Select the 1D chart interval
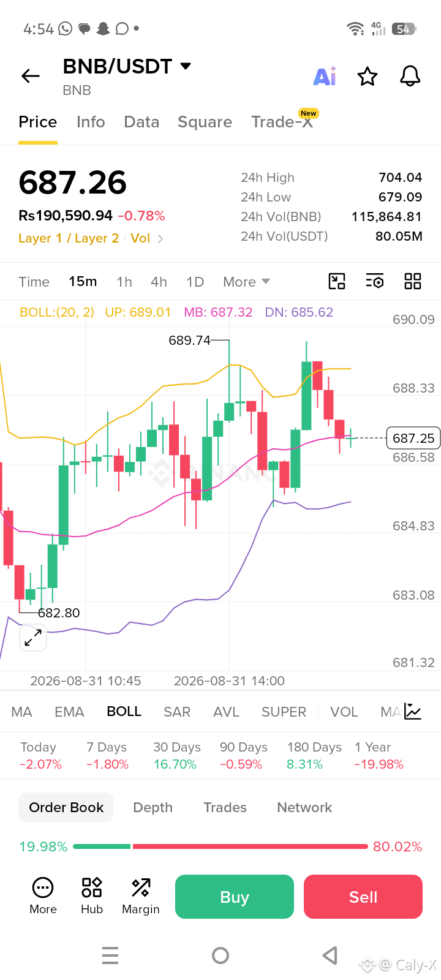Image resolution: width=441 pixels, height=980 pixels. coord(195,282)
